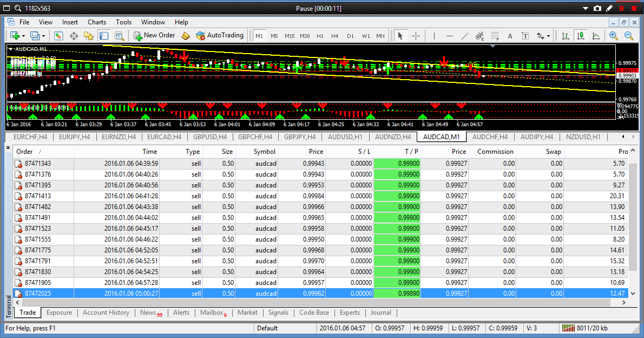
Task: Open the Insert menu
Action: click(70, 22)
